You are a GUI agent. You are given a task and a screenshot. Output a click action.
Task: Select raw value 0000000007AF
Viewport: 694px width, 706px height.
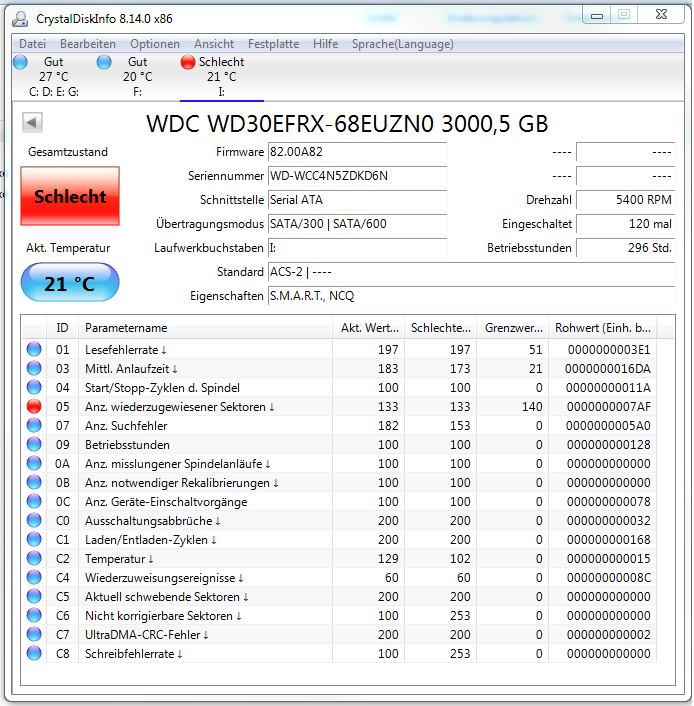(608, 407)
